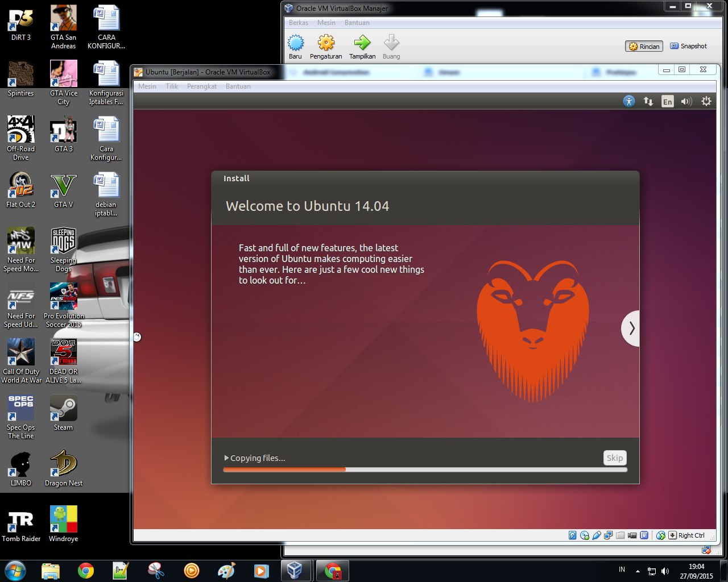Select the Spintires desktop shortcut

(21, 79)
